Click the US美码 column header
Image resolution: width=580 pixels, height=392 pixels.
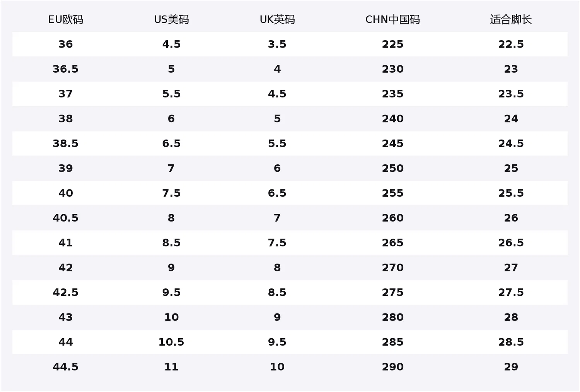171,20
